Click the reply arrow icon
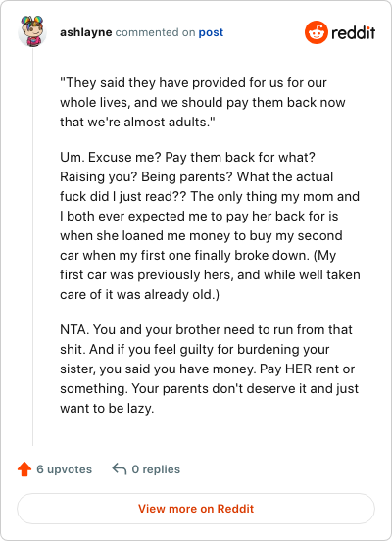 (x=120, y=469)
